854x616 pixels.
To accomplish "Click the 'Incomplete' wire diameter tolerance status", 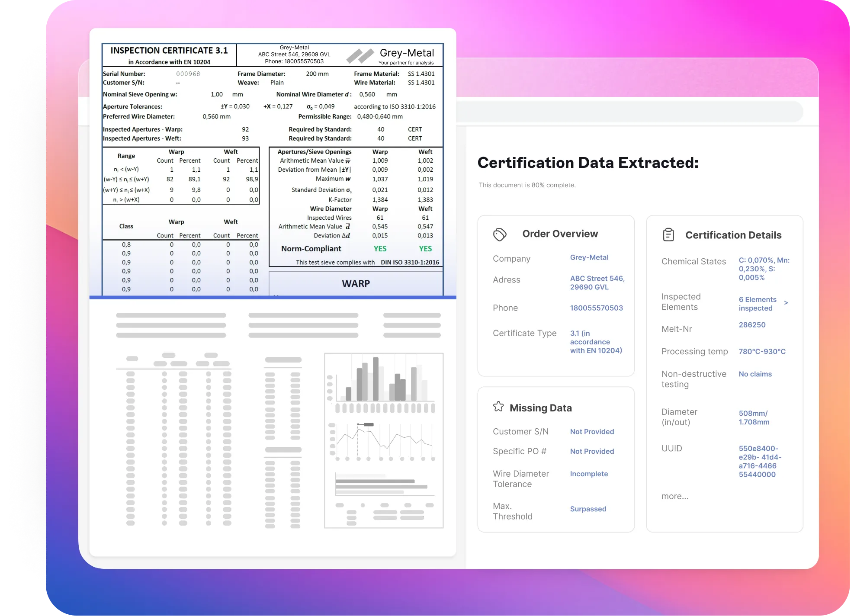I will point(589,474).
